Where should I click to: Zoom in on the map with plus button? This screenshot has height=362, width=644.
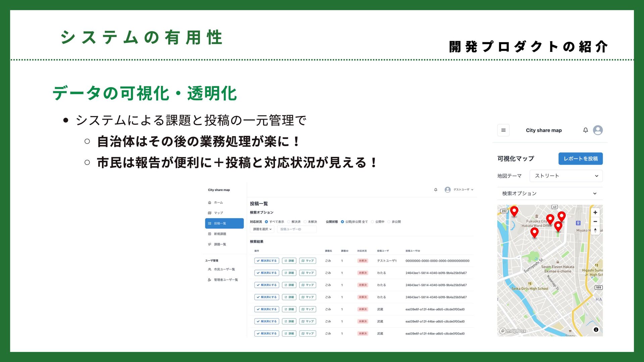click(595, 213)
